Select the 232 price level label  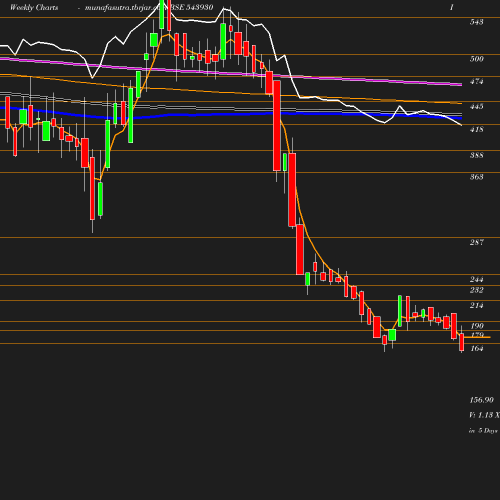[x=476, y=290]
